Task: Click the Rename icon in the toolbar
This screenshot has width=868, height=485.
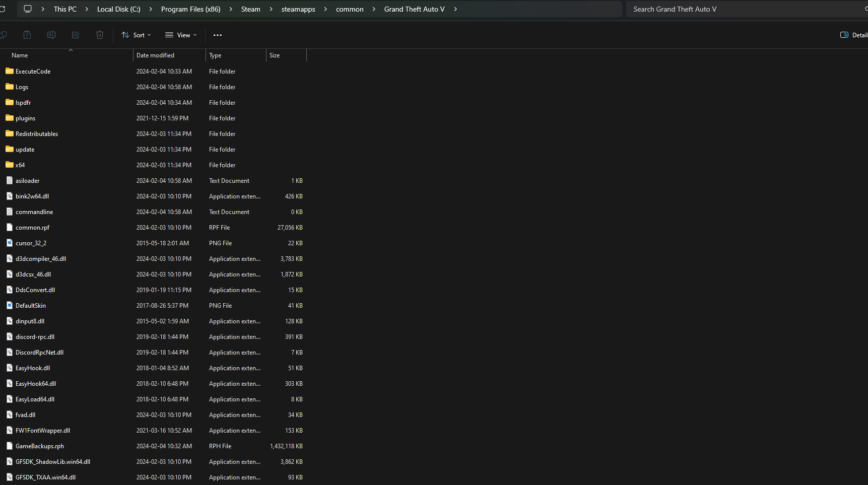Action: 51,35
